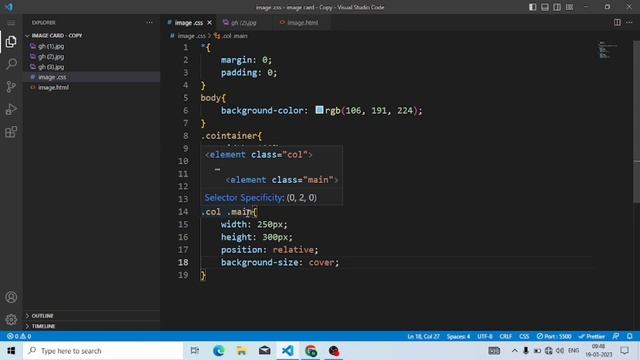Open the feedback icon in status bar
The height and width of the screenshot is (360, 640).
[616, 336]
